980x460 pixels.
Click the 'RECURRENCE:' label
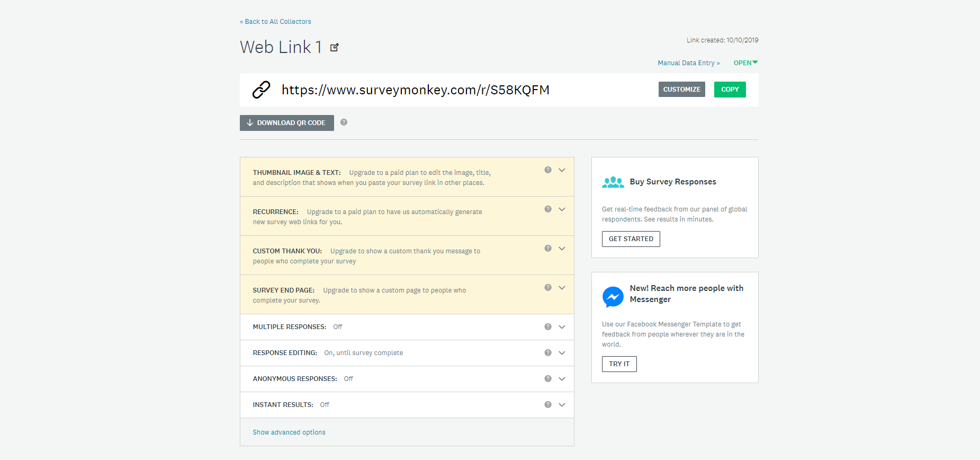[x=276, y=212]
